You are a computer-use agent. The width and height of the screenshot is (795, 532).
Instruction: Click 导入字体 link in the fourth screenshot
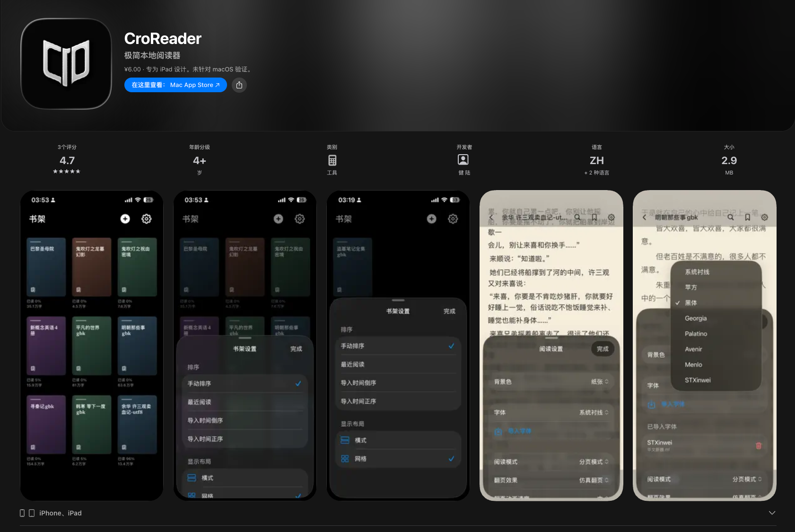pos(519,431)
